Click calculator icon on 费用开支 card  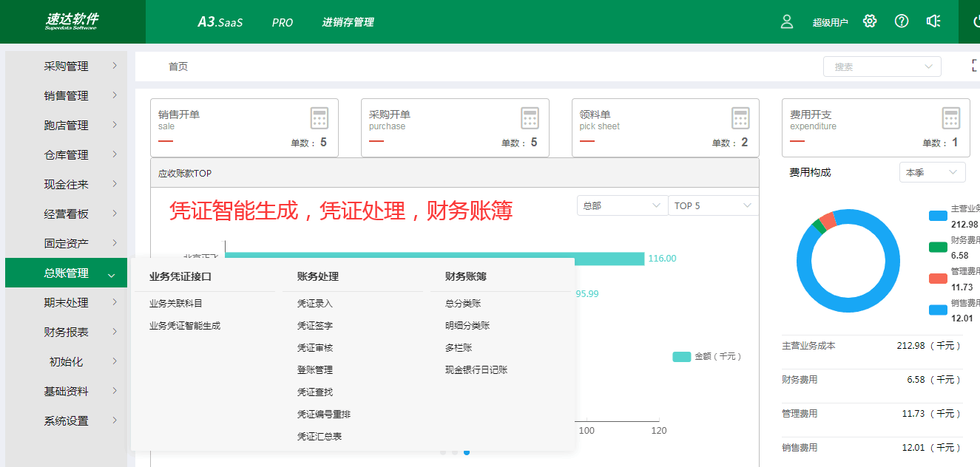tap(951, 118)
